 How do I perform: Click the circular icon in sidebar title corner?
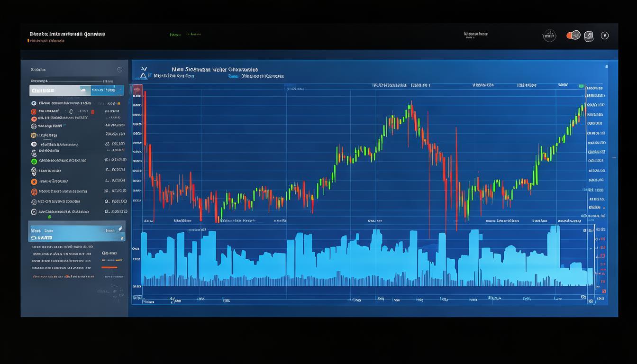click(119, 70)
